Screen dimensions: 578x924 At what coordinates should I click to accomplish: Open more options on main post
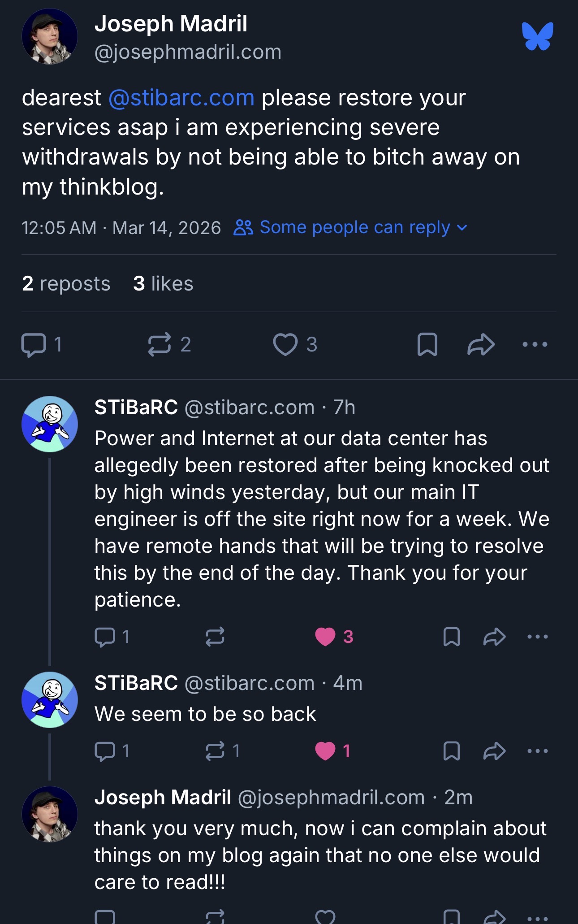point(535,344)
